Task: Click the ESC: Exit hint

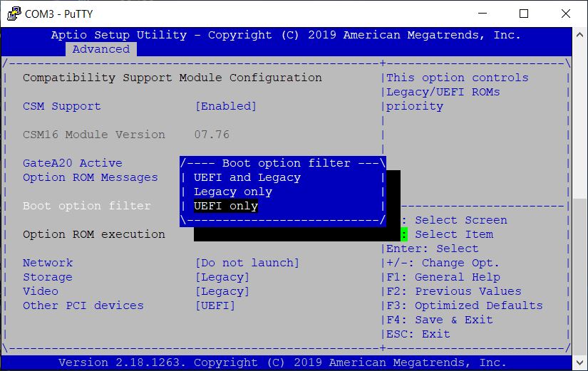Action: [418, 334]
